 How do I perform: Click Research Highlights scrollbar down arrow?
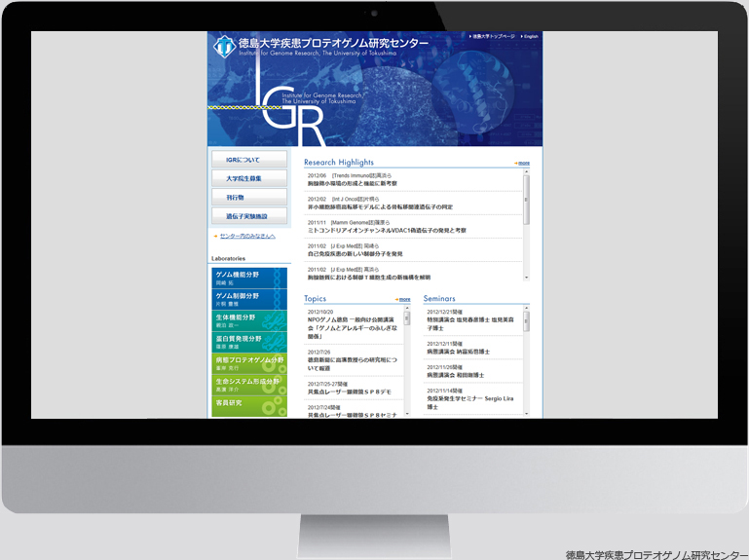pos(527,277)
